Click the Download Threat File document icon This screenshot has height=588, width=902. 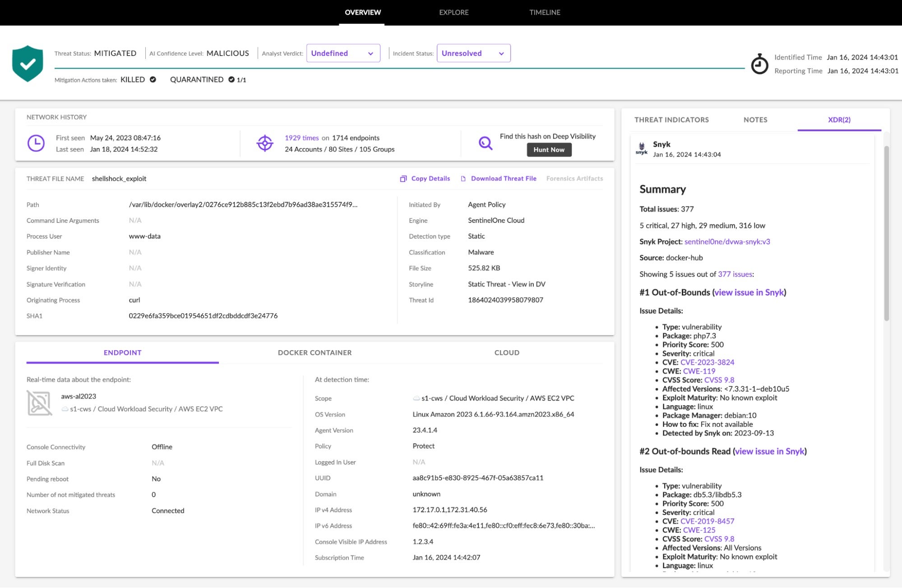463,179
